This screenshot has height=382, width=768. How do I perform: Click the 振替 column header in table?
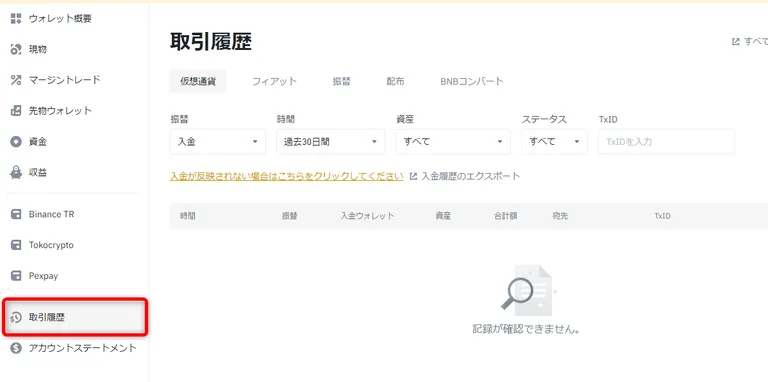289,216
